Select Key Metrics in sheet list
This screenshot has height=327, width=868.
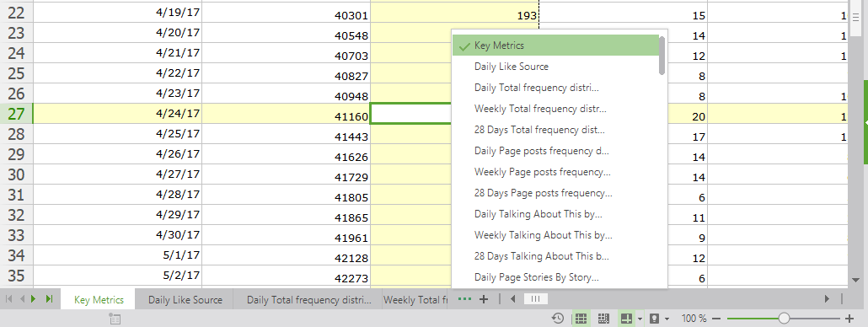[x=556, y=46]
